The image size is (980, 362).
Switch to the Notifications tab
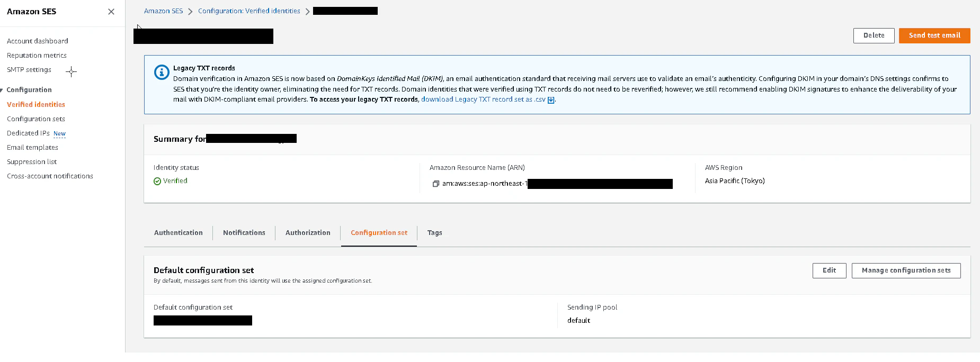tap(244, 233)
